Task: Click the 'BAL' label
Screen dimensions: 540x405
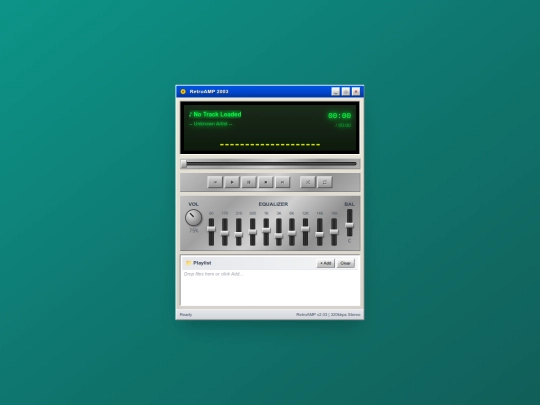Action: (349, 204)
